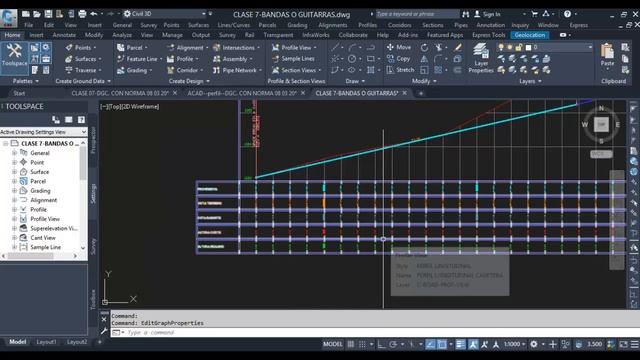Switch to ACAD--perfil--DGC drawing tab

tap(242, 93)
